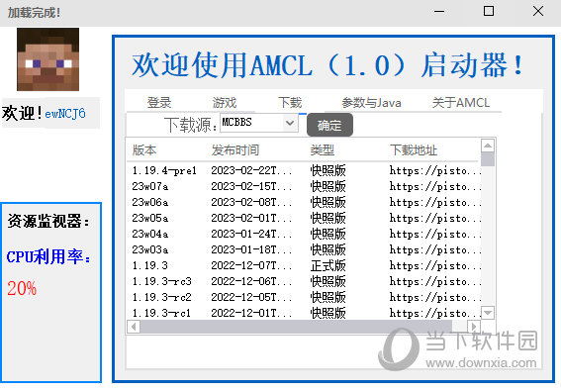Select the 23w06a version entry
This screenshot has width=561, height=392.
(304, 202)
